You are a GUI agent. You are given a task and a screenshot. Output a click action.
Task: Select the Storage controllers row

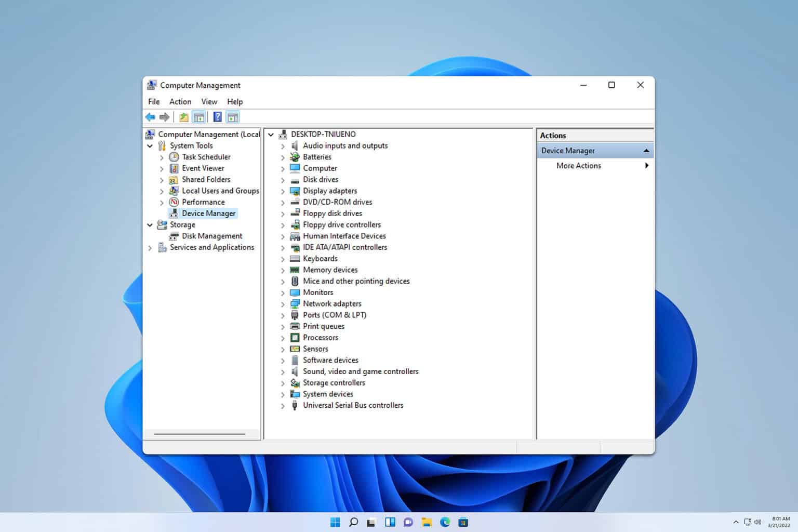334,383
